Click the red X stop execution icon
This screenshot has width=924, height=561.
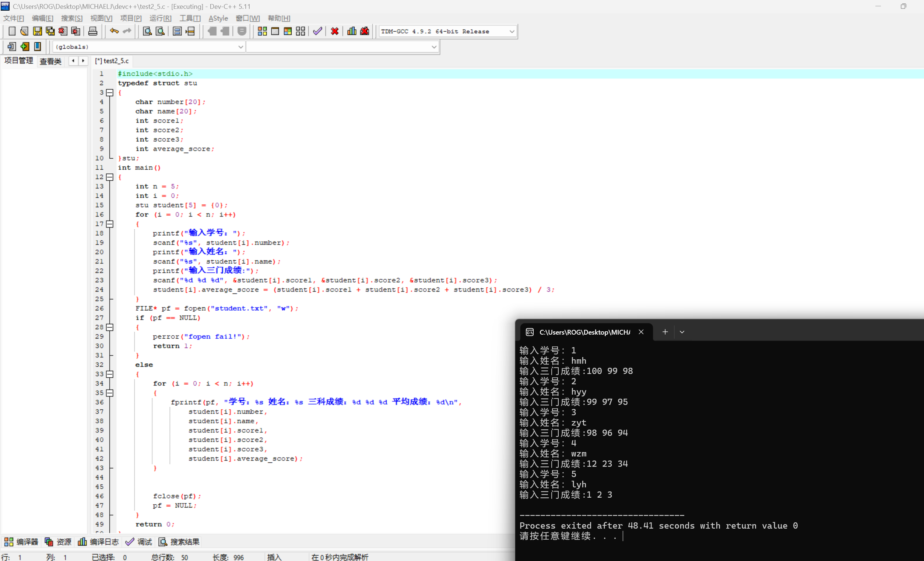coord(334,32)
